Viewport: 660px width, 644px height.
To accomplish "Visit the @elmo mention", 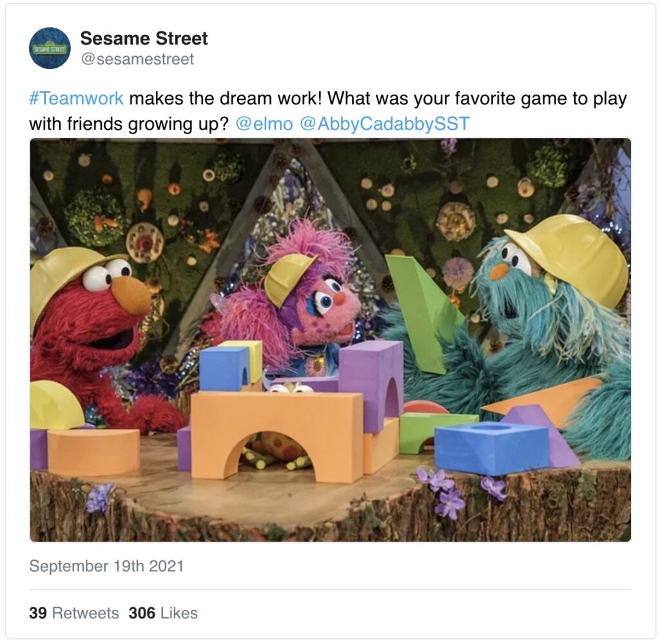I will [x=264, y=124].
